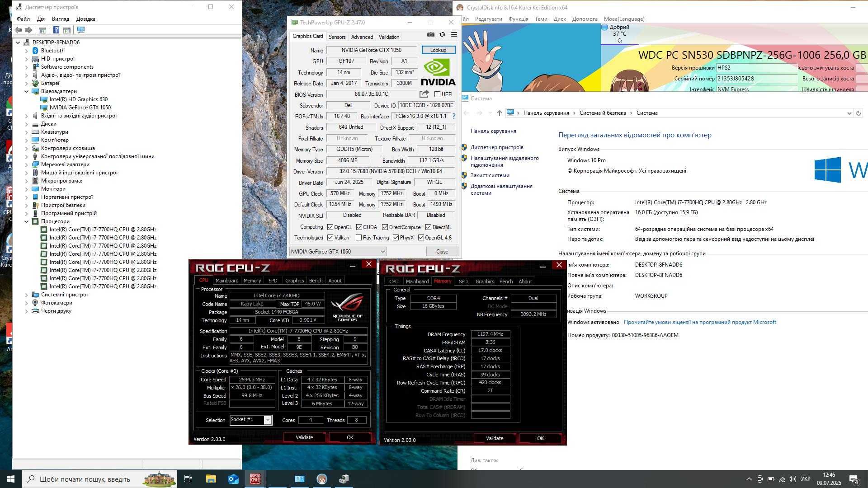Click the Up arrow in System window address bar
The height and width of the screenshot is (488, 868).
click(x=499, y=113)
